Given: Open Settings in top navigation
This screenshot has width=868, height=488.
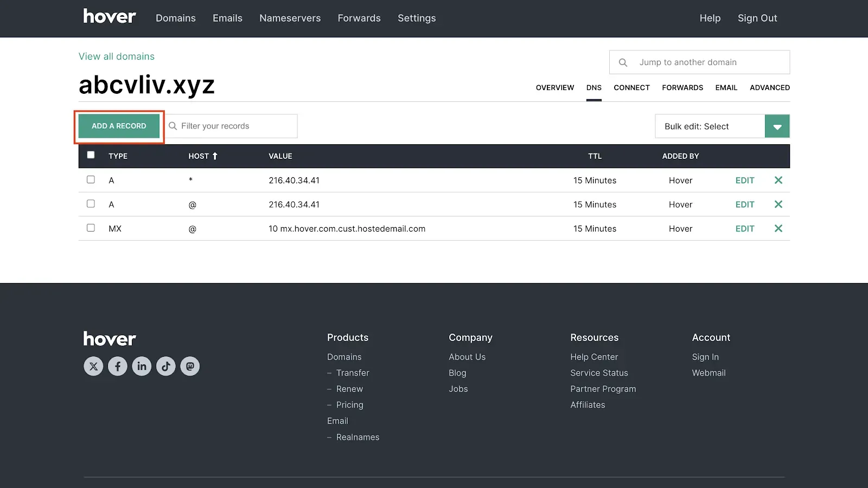Looking at the screenshot, I should (417, 18).
